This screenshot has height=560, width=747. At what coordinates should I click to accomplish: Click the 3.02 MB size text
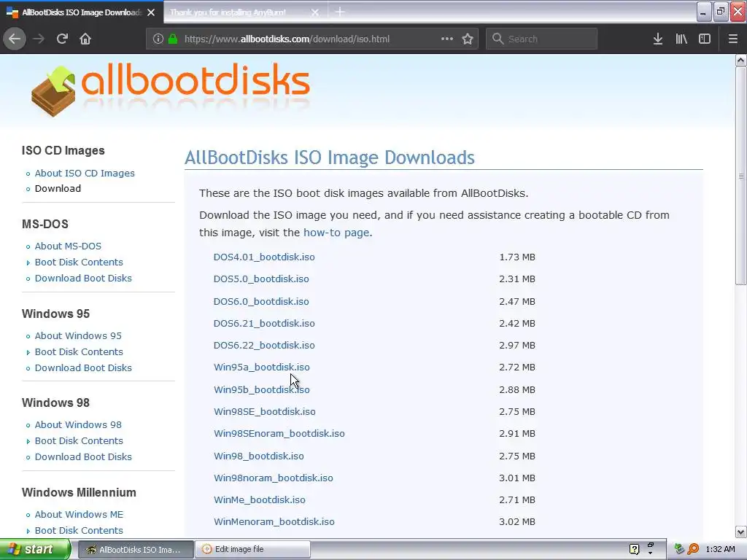point(517,522)
